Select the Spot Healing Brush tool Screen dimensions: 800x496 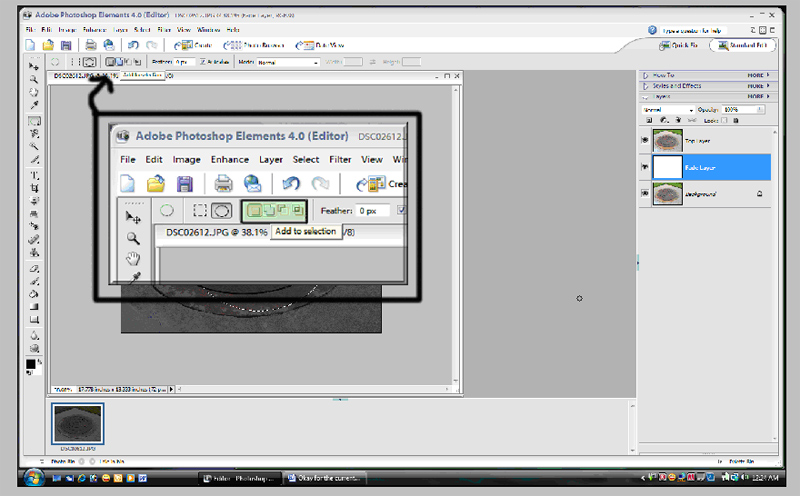coord(34,239)
